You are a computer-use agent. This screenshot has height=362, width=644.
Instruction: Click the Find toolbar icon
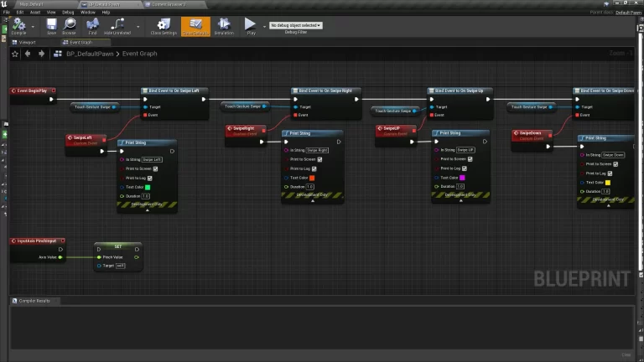coord(92,26)
